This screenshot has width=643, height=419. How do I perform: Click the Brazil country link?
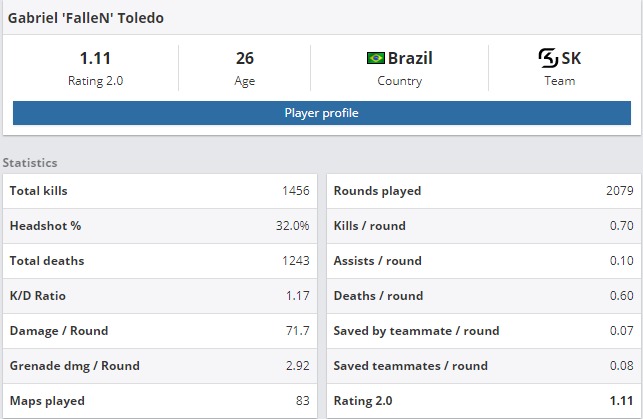tap(410, 58)
